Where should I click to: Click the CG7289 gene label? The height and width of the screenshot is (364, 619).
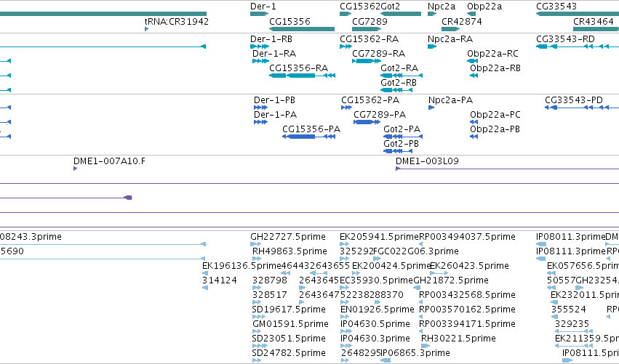click(370, 21)
